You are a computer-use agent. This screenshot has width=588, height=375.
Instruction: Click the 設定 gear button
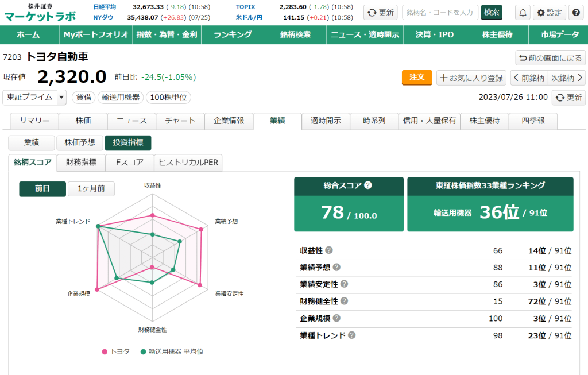[550, 13]
